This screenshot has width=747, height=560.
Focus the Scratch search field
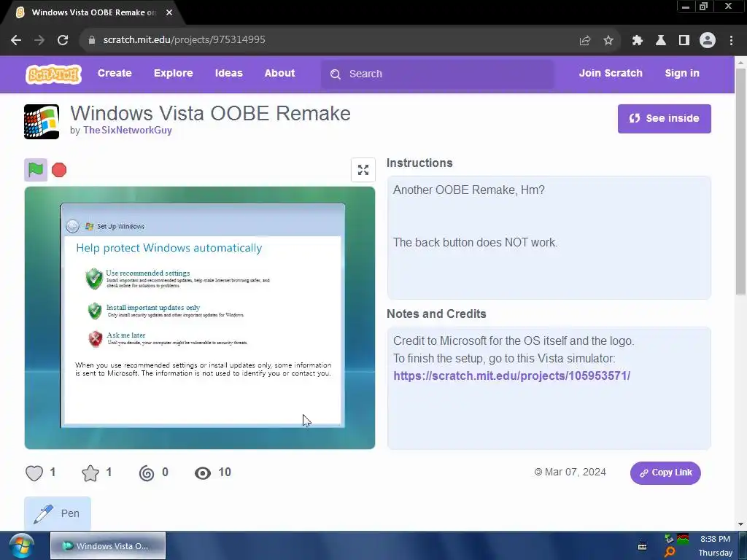[x=438, y=74]
